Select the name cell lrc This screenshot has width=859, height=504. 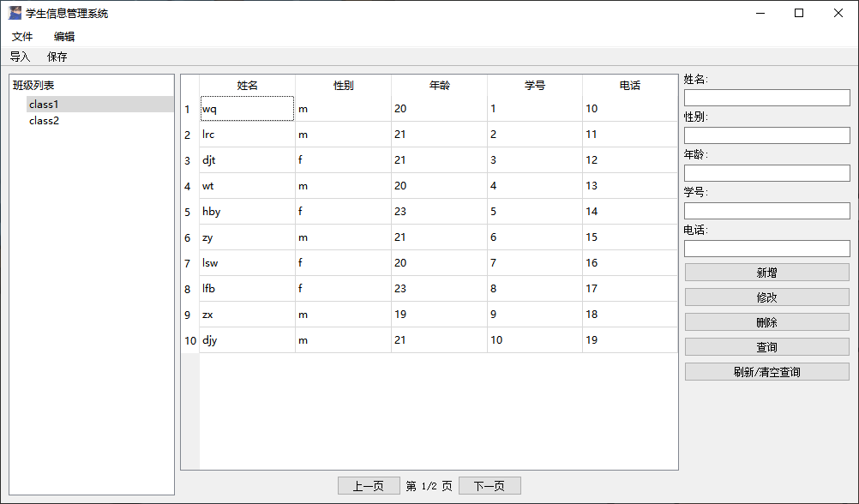coord(248,135)
